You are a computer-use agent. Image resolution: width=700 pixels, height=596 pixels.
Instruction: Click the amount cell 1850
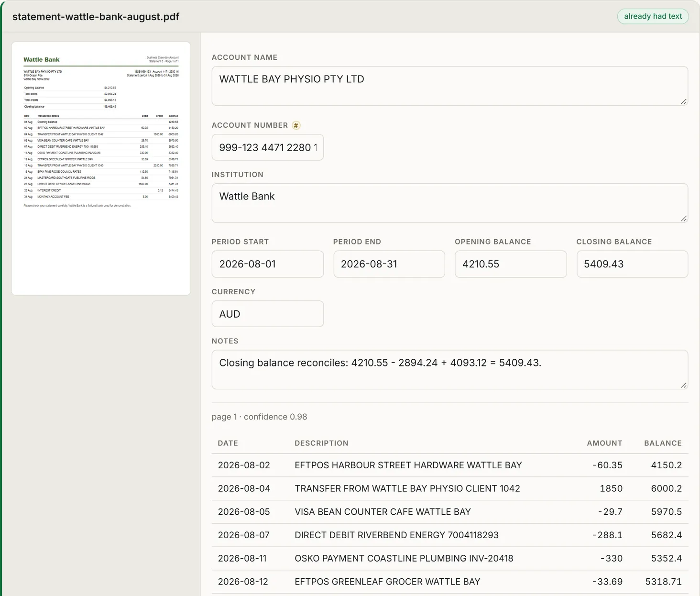(611, 488)
